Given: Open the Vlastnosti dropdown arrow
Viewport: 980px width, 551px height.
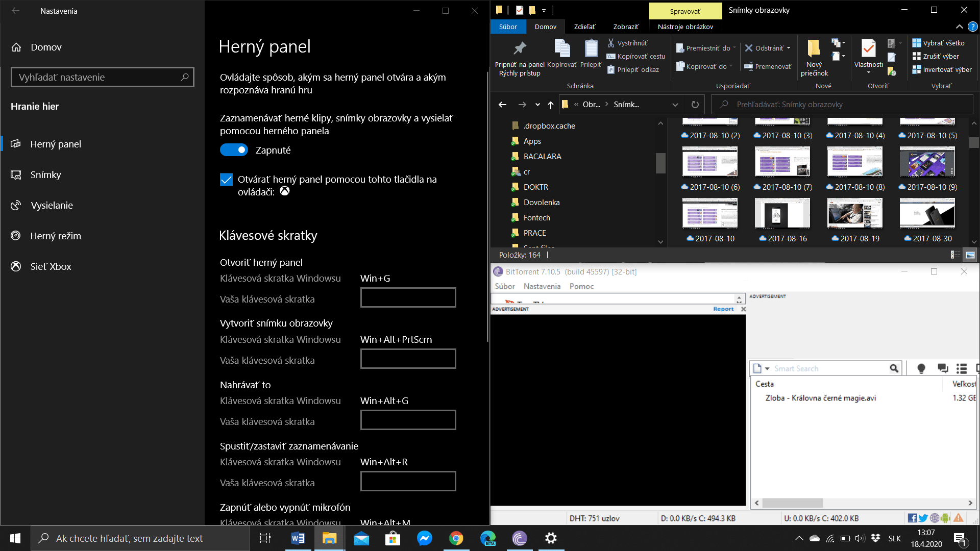Looking at the screenshot, I should click(x=868, y=72).
